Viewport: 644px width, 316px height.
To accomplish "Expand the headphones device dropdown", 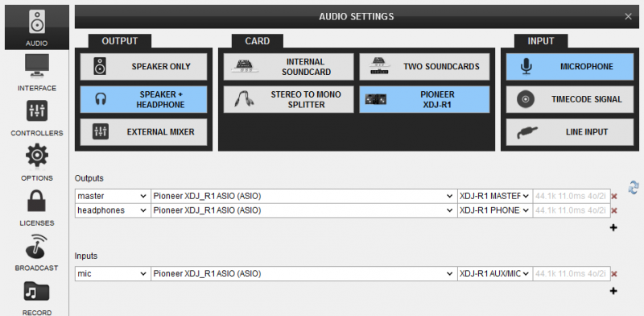I will 303,210.
